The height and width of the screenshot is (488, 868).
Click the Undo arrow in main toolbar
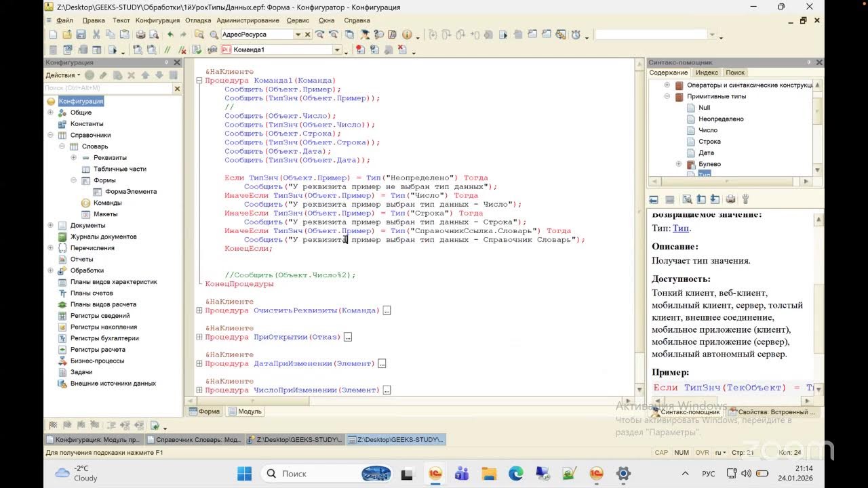pyautogui.click(x=170, y=35)
